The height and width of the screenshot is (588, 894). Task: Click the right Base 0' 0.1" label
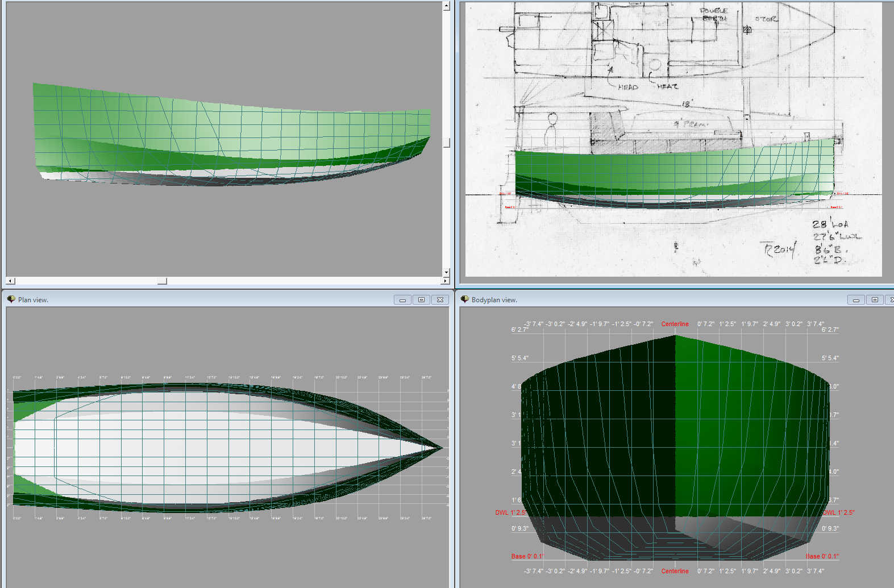tap(822, 556)
